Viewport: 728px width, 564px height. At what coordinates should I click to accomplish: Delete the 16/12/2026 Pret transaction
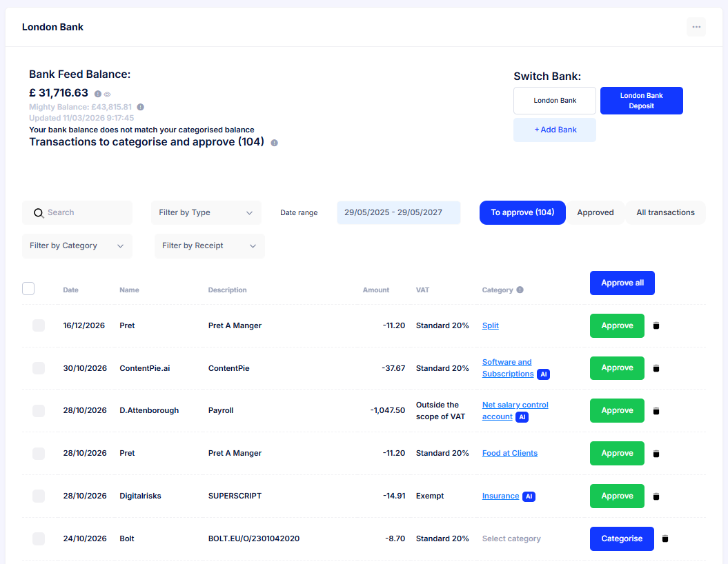point(656,325)
